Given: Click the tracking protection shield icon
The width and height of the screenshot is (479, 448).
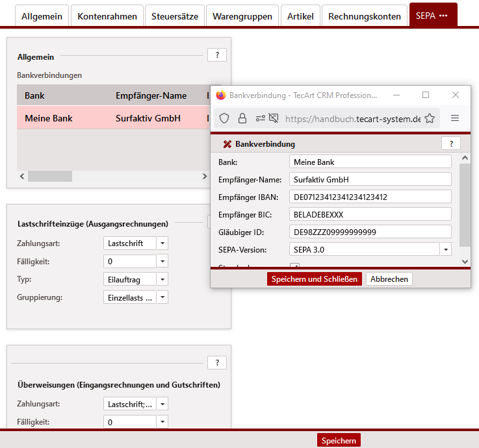Looking at the screenshot, I should coord(224,118).
